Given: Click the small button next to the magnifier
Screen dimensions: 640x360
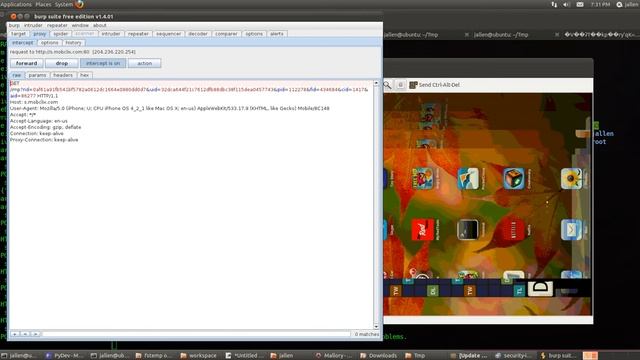Looking at the screenshot, I should coord(400,85).
